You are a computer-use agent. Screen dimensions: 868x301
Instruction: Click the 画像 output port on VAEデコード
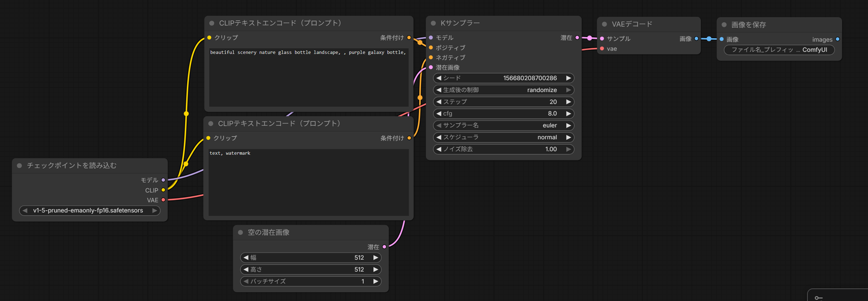[x=697, y=39]
